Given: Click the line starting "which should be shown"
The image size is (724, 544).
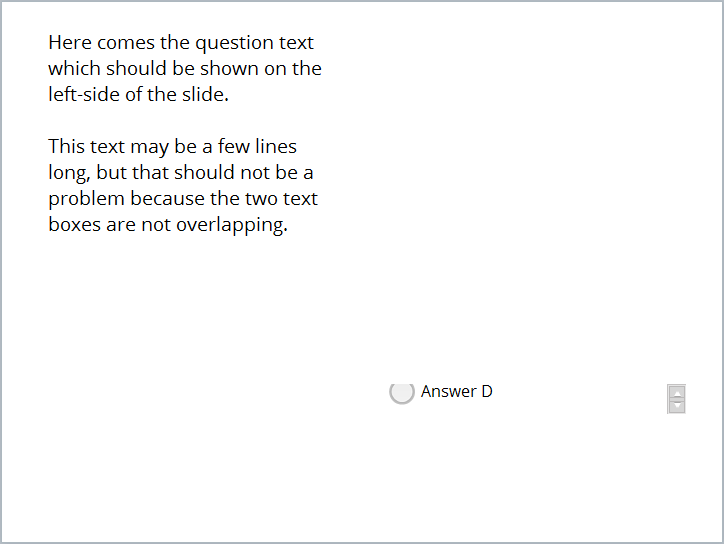Looking at the screenshot, I should point(185,69).
